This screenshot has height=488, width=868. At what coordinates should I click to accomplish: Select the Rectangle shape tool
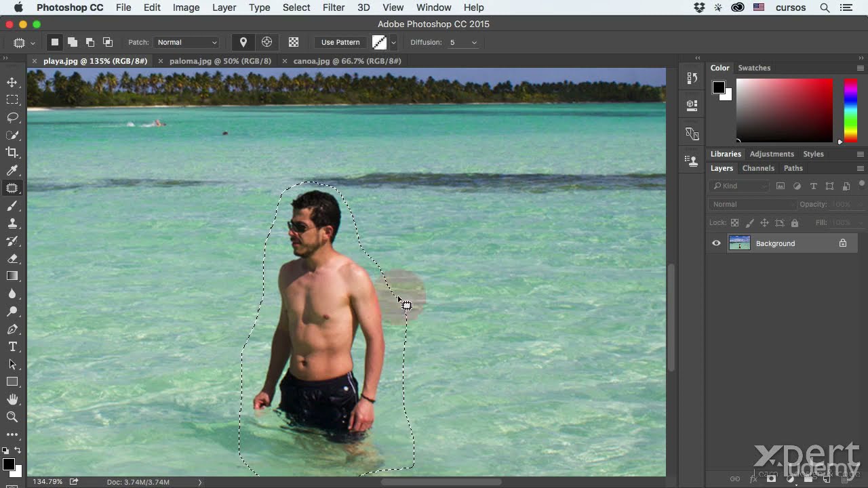pyautogui.click(x=12, y=382)
